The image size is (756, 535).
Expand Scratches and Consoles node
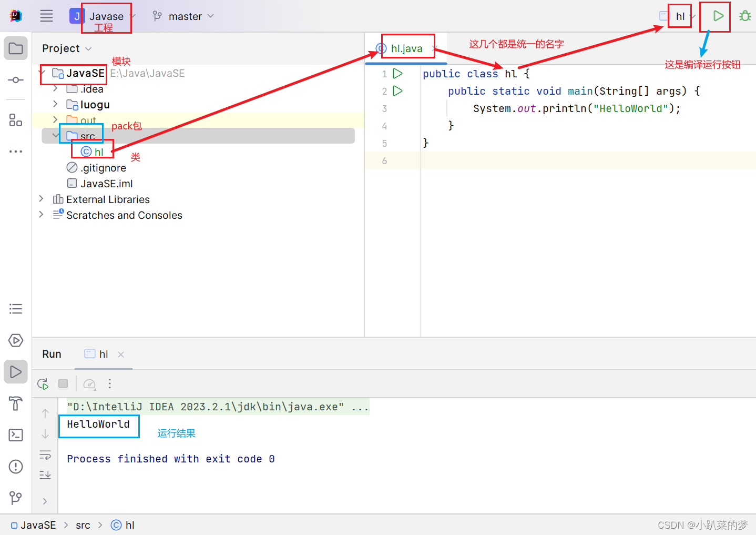pyautogui.click(x=41, y=215)
